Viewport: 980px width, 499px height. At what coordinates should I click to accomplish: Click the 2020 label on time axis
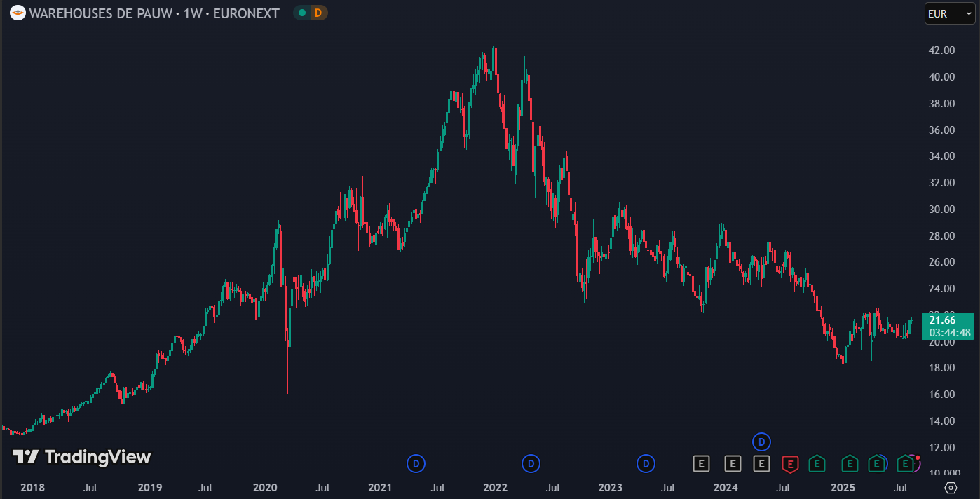pyautogui.click(x=264, y=487)
